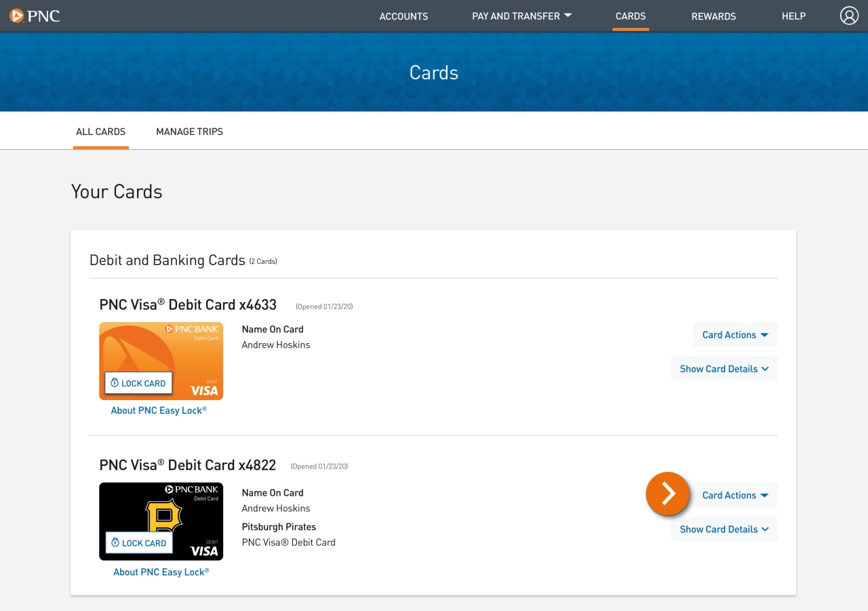
Task: Open the account profile icon
Action: [x=849, y=15]
